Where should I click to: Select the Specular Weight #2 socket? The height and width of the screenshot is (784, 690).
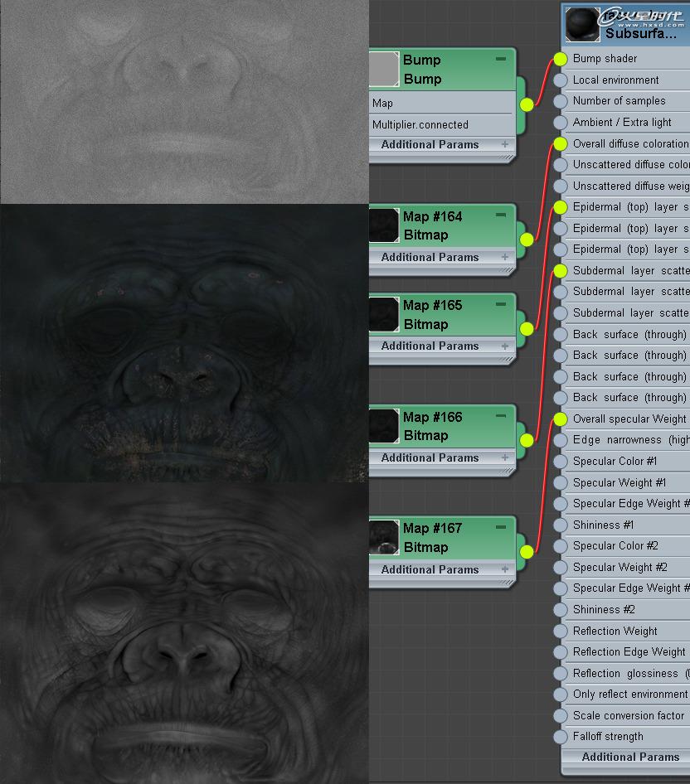(x=561, y=568)
